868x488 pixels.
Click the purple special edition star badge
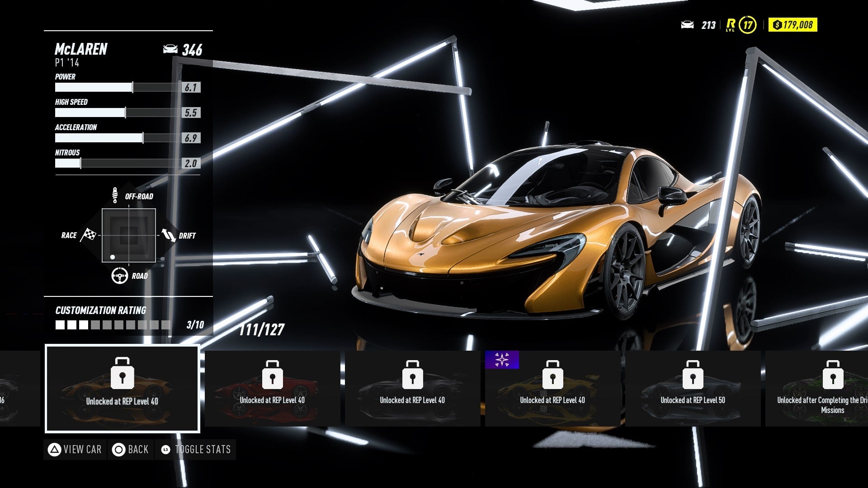tap(502, 360)
